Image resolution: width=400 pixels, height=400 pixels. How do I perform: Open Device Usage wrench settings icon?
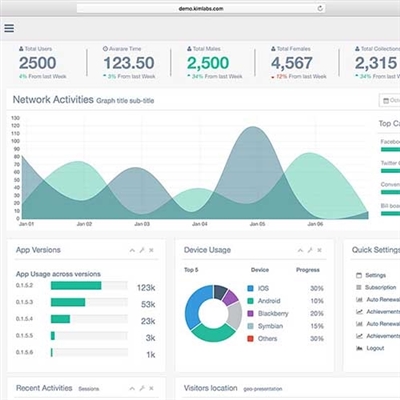(x=310, y=250)
